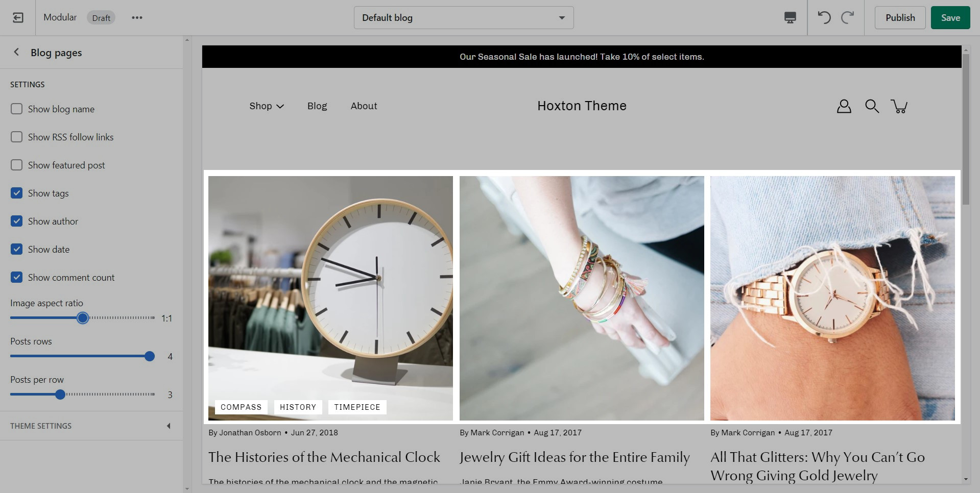The height and width of the screenshot is (493, 980).
Task: Enable Show featured post checkbox
Action: click(x=17, y=165)
